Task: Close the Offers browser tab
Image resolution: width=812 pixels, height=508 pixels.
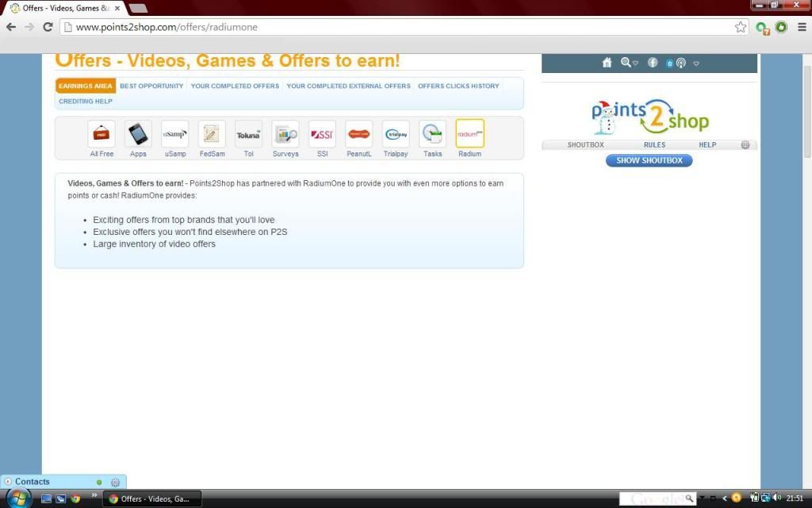Action: point(117,8)
